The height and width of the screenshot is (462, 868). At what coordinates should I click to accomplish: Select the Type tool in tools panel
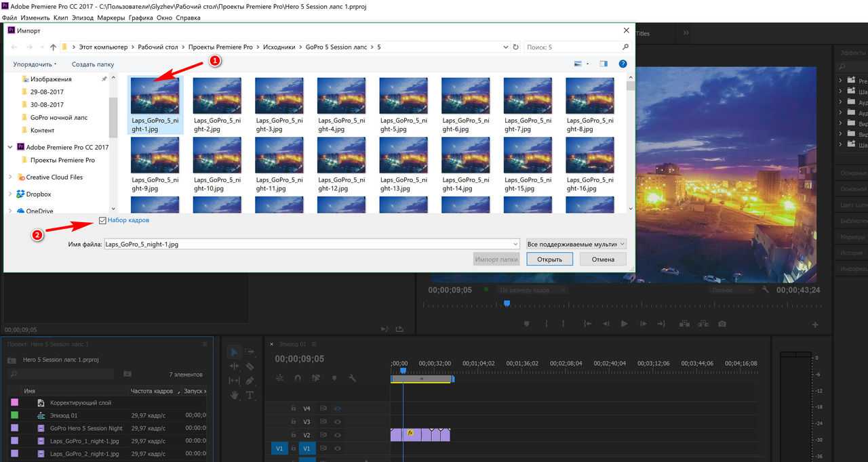250,395
